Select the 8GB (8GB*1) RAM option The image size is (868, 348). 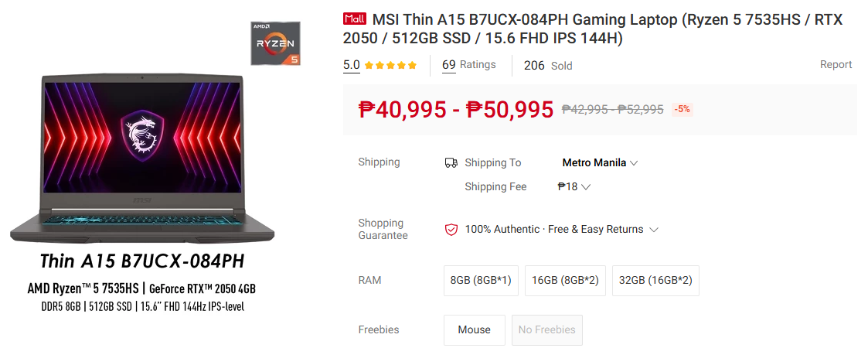(481, 281)
